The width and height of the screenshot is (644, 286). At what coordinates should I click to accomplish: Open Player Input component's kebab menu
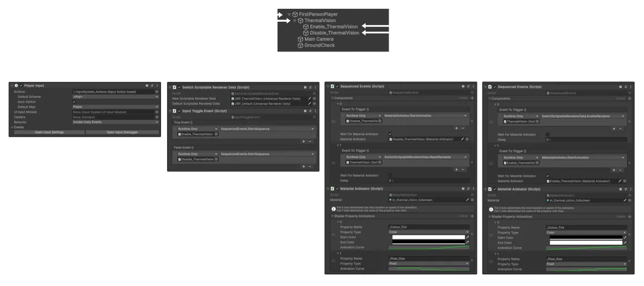click(x=157, y=86)
